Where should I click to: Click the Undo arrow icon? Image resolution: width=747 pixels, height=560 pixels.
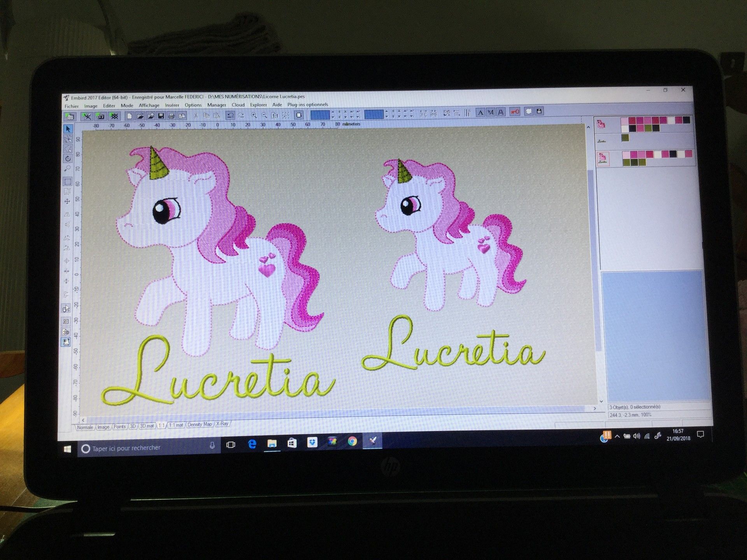(230, 115)
